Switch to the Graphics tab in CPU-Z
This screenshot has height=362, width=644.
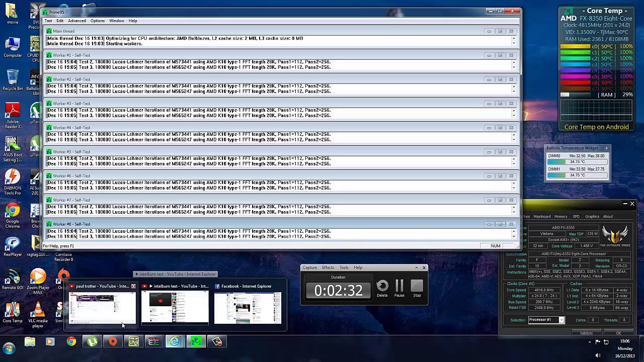pyautogui.click(x=592, y=217)
